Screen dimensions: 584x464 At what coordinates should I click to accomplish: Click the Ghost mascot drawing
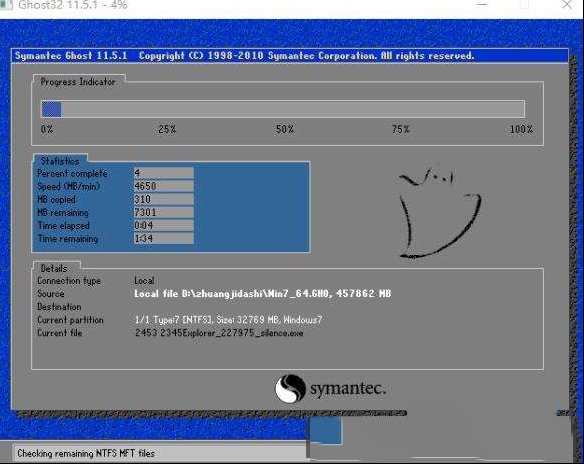(439, 212)
